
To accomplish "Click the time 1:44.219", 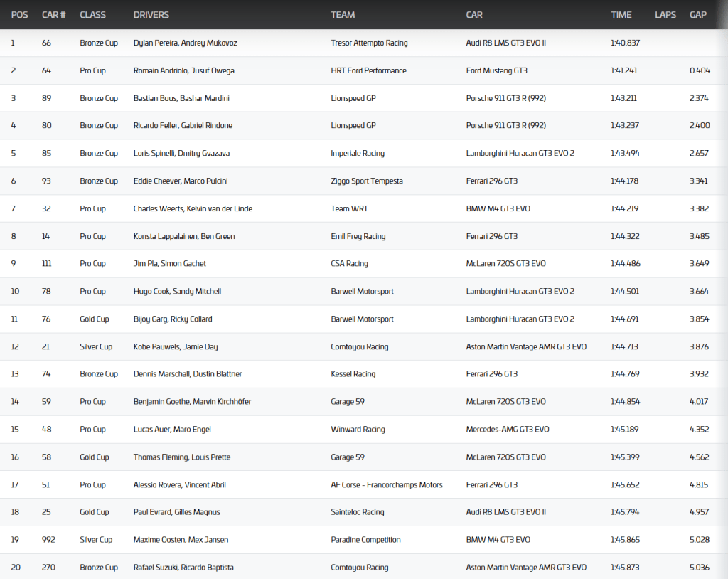I will click(x=624, y=208).
